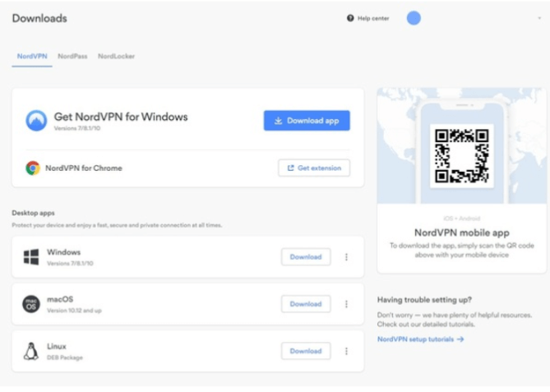Switch to the NordPass tab
This screenshot has width=550, height=392.
pos(72,56)
